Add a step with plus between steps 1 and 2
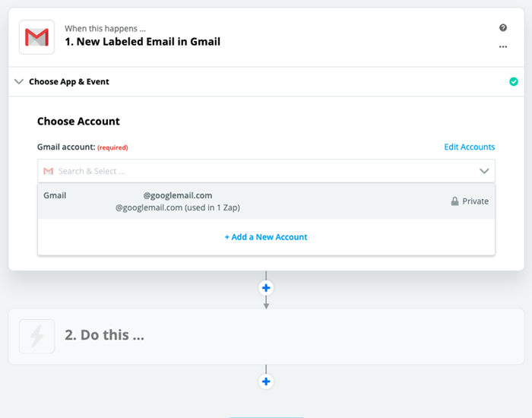This screenshot has height=418, width=532. (266, 288)
